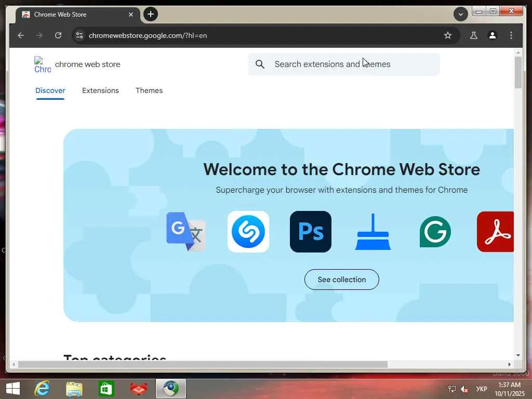Select the Chrome Web Store browser tab
532x399 pixels.
point(78,15)
